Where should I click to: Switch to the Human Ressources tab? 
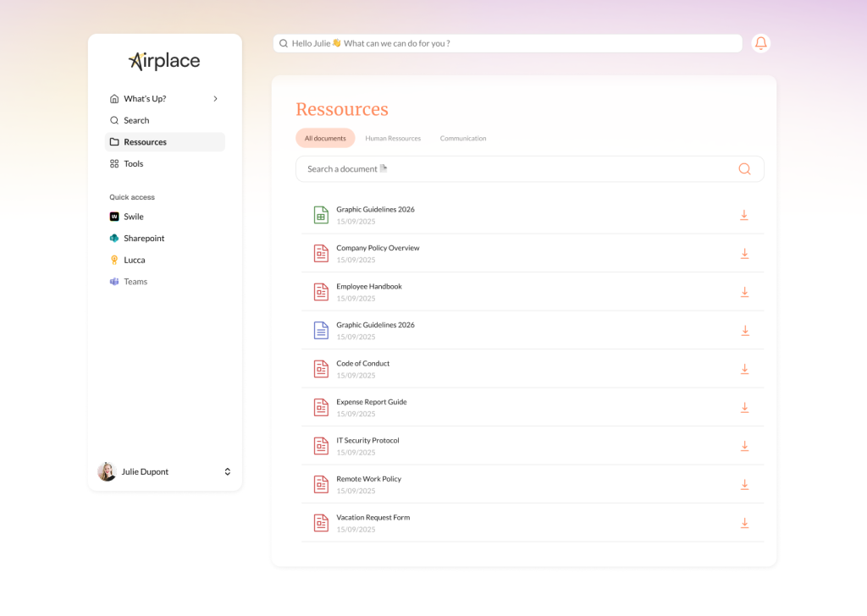click(x=393, y=138)
